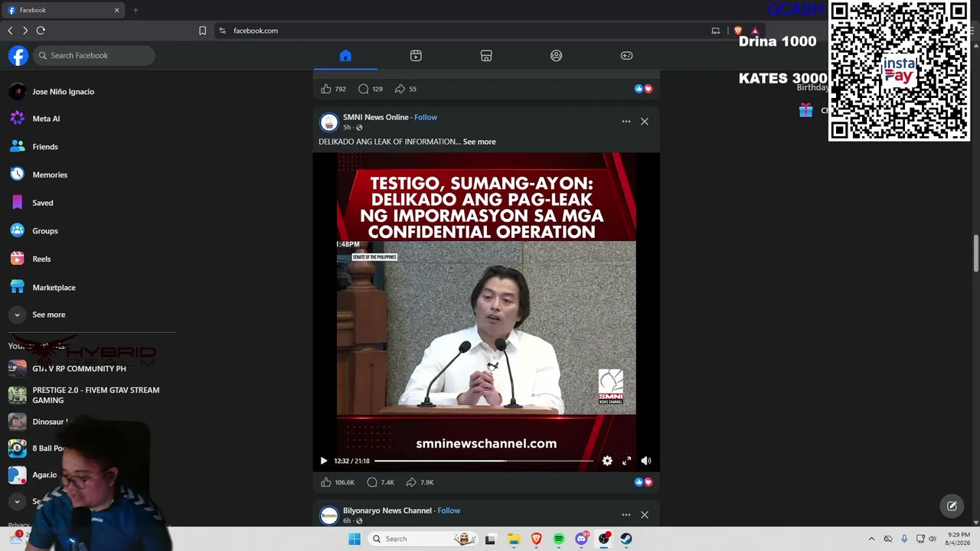This screenshot has height=551, width=980.
Task: Open options menu on SMNI News post
Action: pos(626,121)
